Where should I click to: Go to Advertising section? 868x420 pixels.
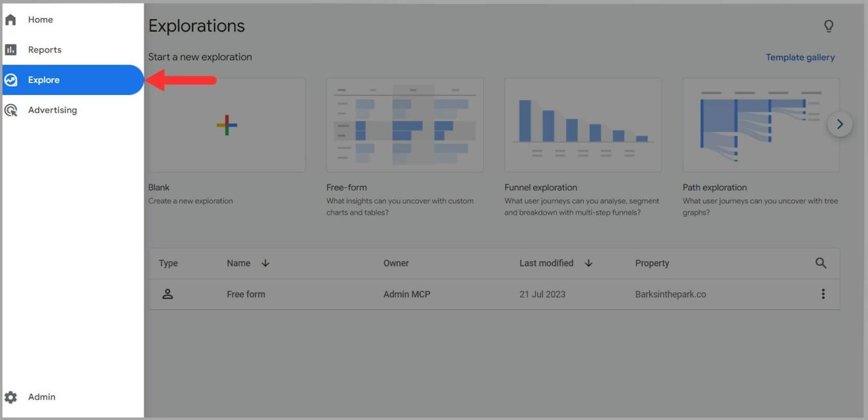(52, 111)
